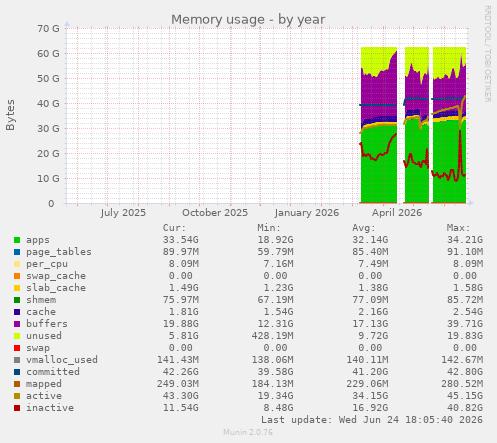497x443 pixels.
Task: Click page_tables average value 85.40M
Action: point(370,252)
